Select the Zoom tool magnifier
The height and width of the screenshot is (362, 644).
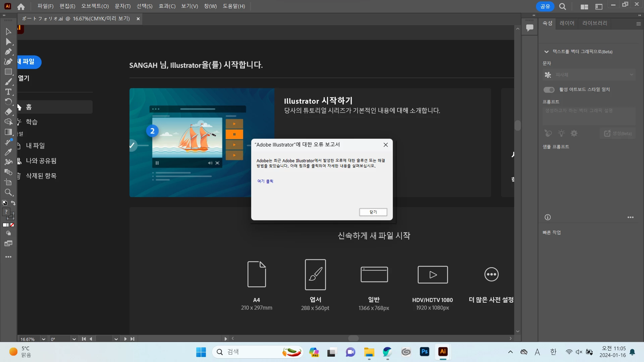[8, 192]
